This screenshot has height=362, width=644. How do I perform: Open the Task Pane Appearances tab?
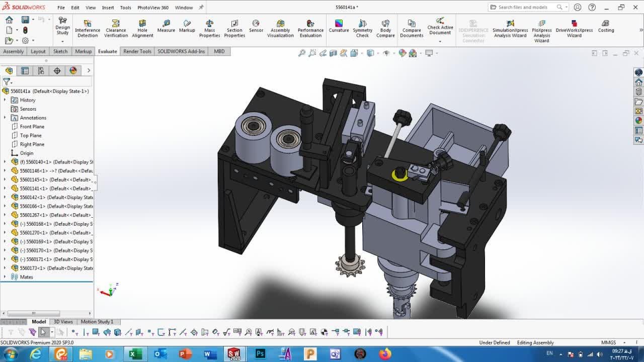tap(638, 121)
